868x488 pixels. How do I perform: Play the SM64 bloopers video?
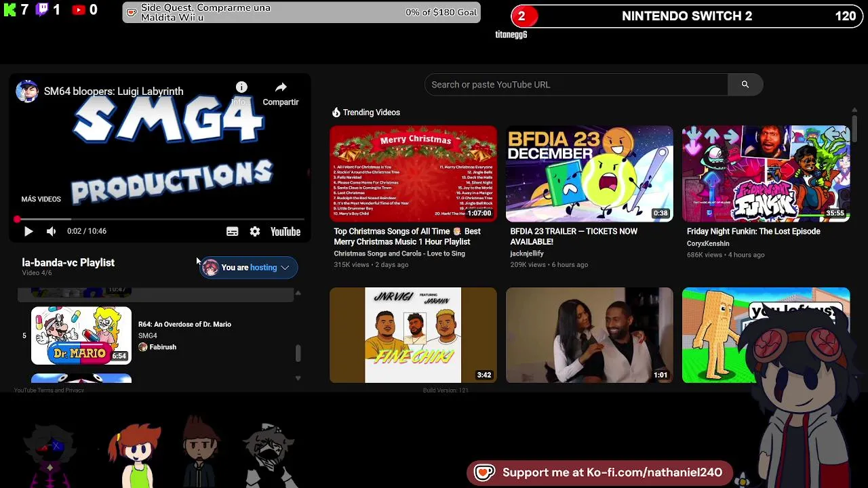point(28,232)
